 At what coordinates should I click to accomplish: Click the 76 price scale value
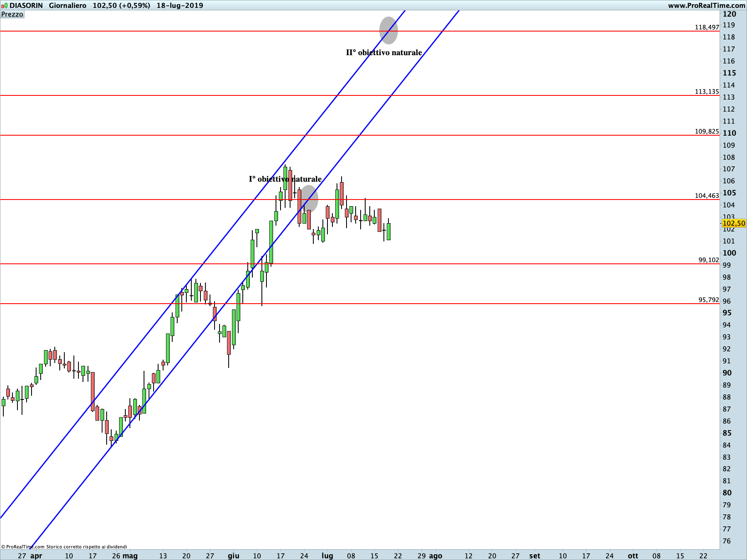[x=727, y=541]
